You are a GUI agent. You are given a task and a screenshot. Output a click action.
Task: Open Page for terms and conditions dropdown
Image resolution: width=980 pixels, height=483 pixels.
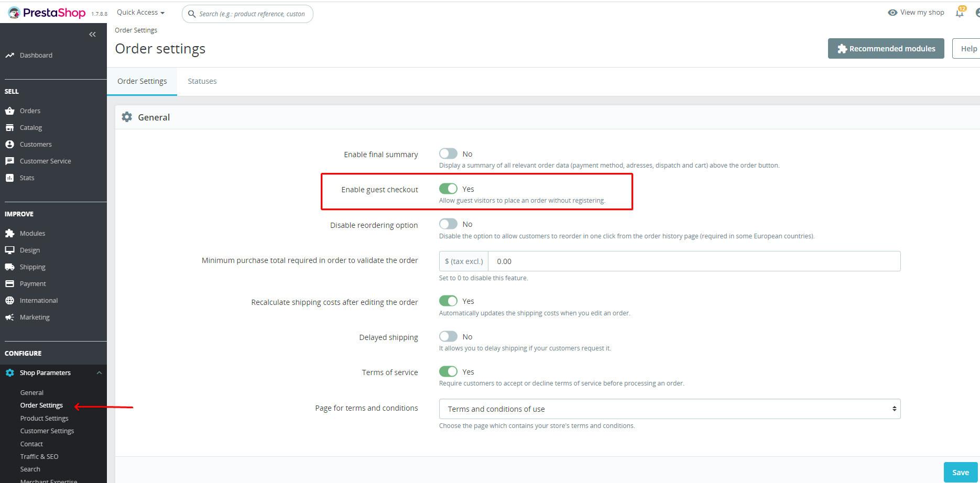670,409
